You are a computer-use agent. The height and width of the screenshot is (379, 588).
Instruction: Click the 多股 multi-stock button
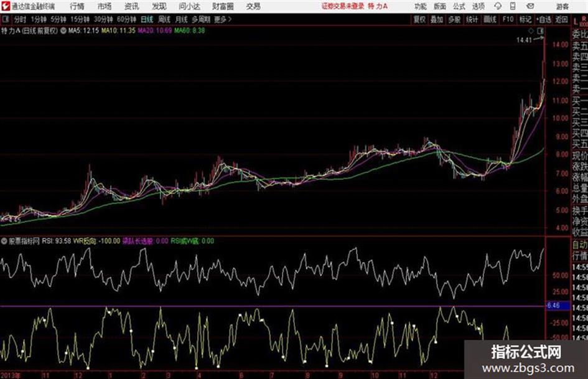[x=454, y=19]
